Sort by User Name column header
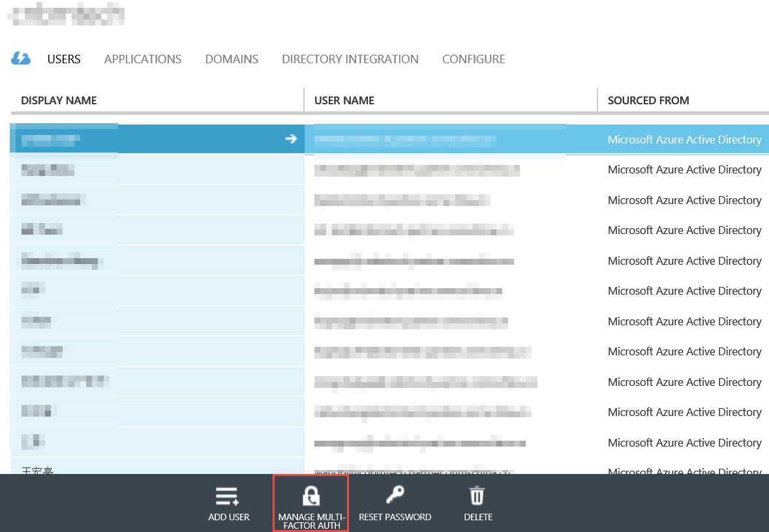 coord(344,100)
